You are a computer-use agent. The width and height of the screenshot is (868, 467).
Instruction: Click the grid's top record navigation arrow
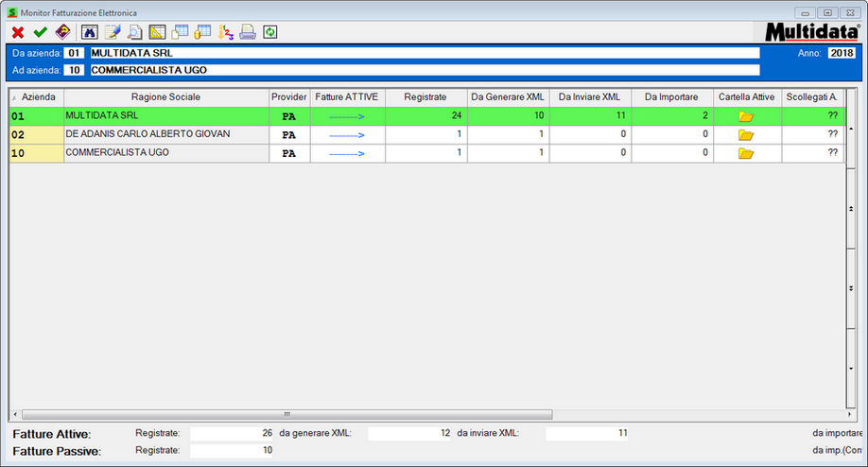pos(851,129)
